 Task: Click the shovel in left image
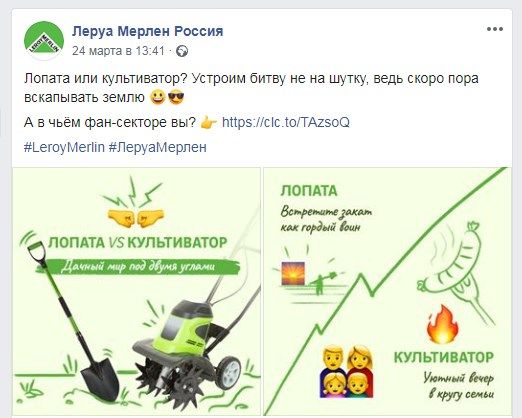(72, 320)
